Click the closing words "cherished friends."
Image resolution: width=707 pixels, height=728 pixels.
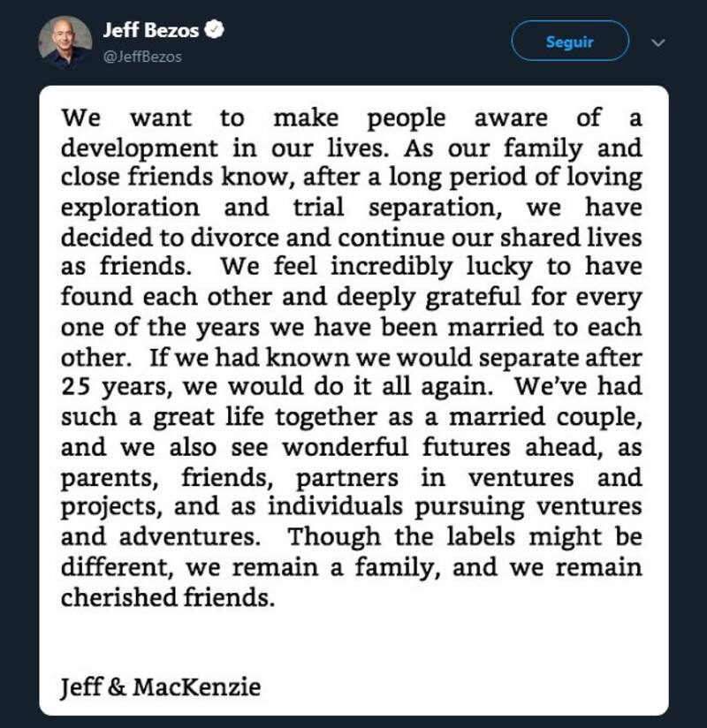pyautogui.click(x=166, y=596)
